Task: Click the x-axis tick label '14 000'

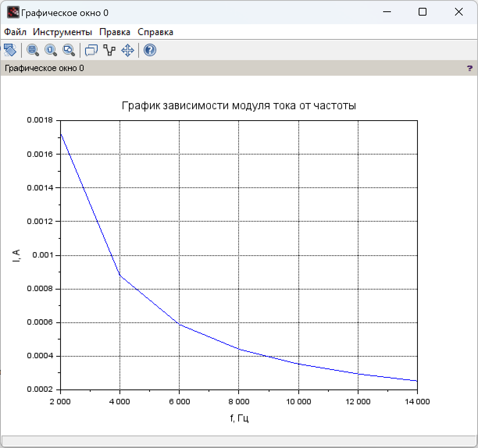Action: coord(417,402)
